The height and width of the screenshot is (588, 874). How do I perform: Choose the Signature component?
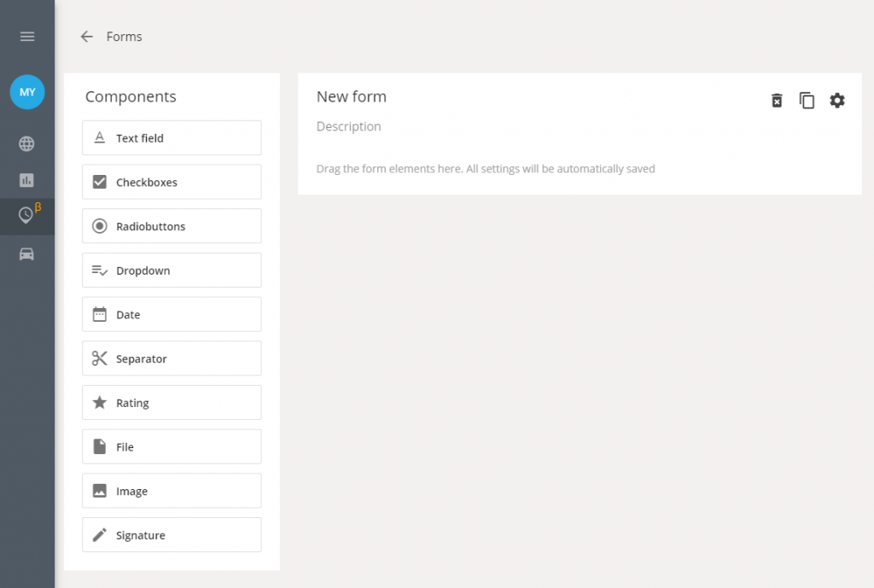click(x=171, y=534)
